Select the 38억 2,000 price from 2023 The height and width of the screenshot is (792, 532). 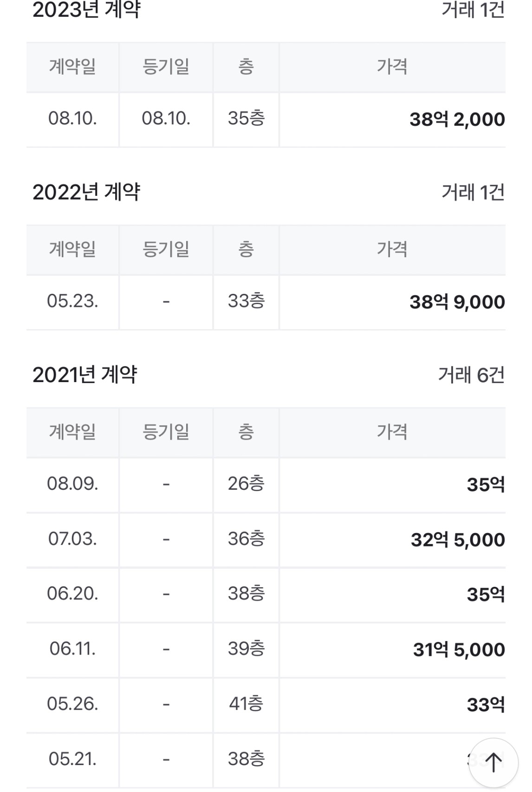[x=457, y=119]
